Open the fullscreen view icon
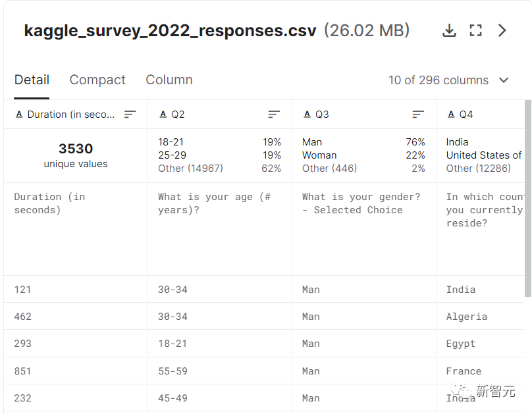Viewport: 532px width, 414px height. click(475, 30)
